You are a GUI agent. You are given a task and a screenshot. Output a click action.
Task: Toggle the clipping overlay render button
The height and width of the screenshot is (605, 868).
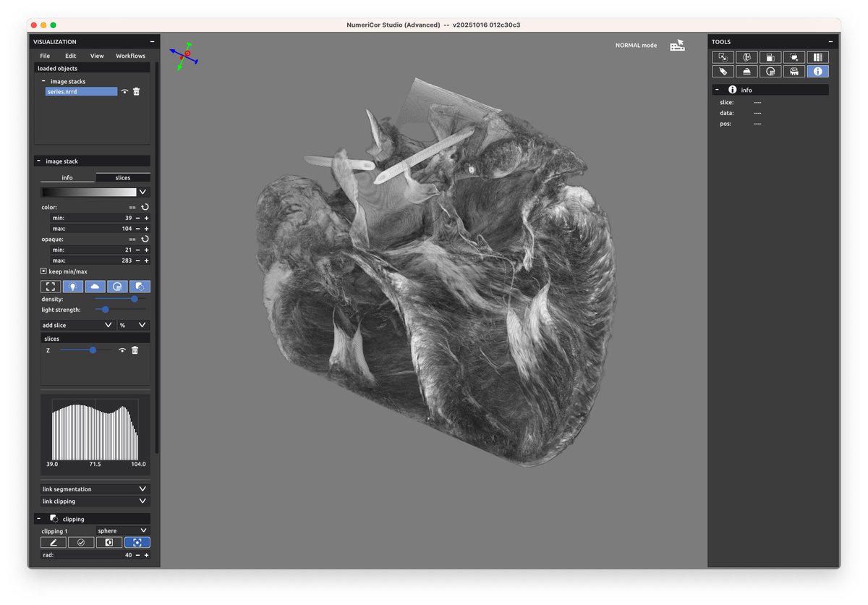140,287
